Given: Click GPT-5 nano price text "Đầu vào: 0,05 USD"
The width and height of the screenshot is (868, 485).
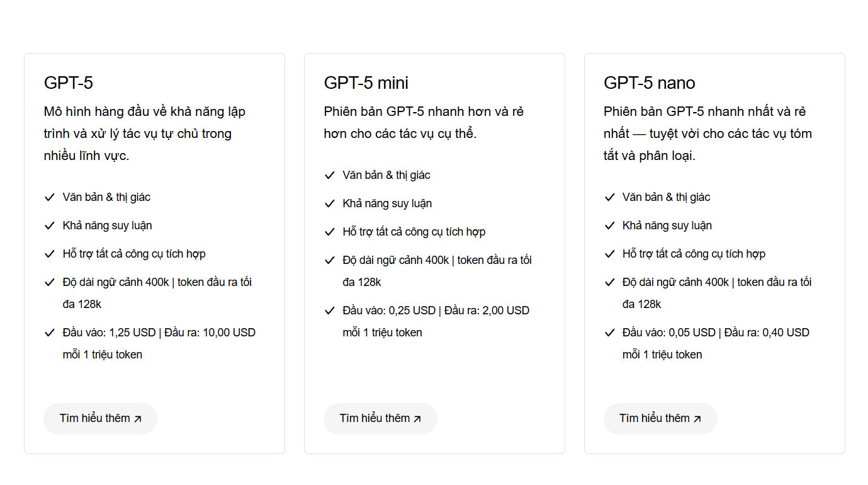Looking at the screenshot, I should tap(669, 333).
